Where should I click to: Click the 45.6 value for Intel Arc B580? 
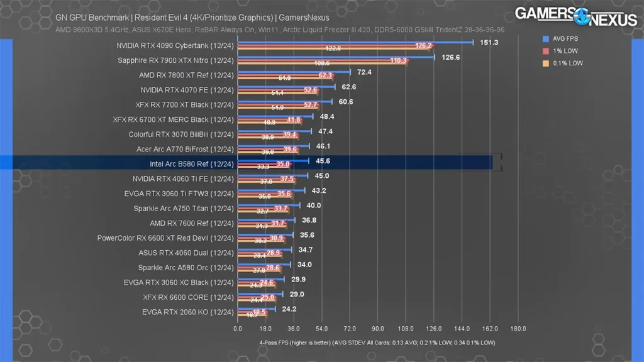click(x=323, y=161)
